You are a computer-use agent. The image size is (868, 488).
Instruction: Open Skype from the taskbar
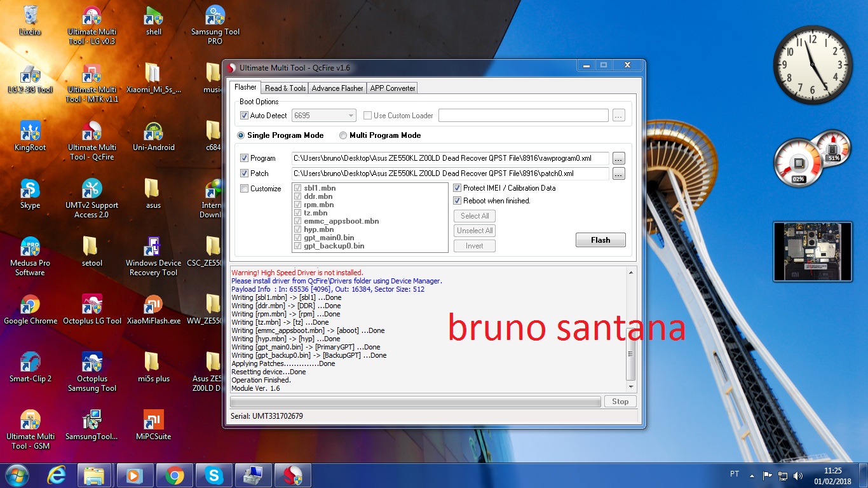pos(214,475)
